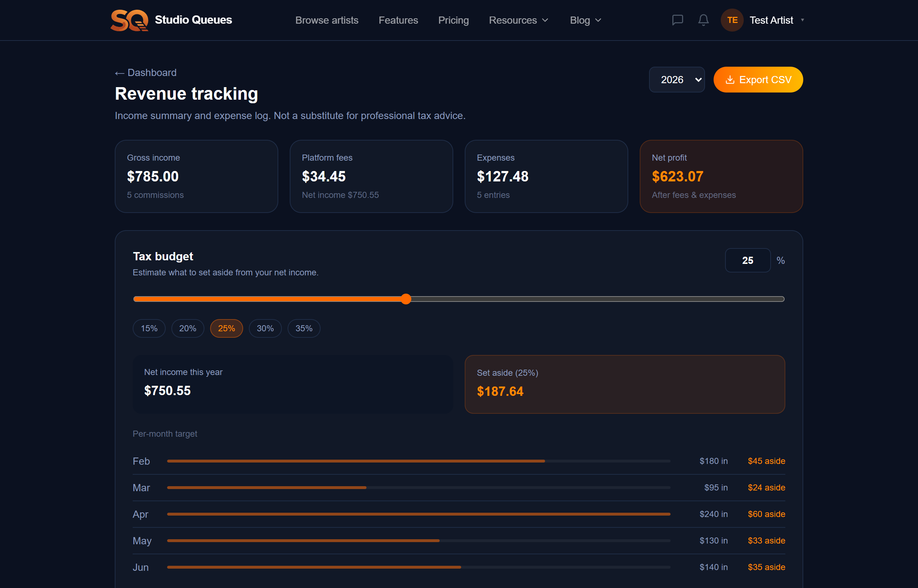
Task: Click the Gross income $785.00 value
Action: tap(153, 176)
